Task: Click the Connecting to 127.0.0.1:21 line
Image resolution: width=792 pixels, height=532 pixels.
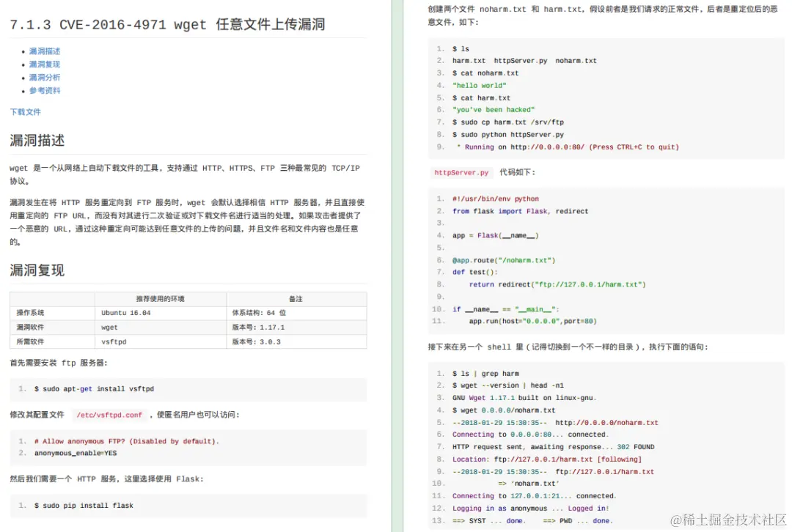Action: [x=535, y=495]
